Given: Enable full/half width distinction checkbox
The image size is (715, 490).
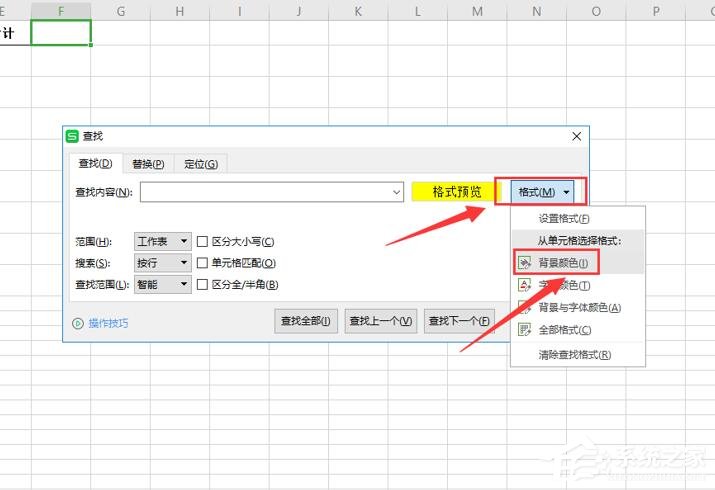Looking at the screenshot, I should pyautogui.click(x=202, y=285).
